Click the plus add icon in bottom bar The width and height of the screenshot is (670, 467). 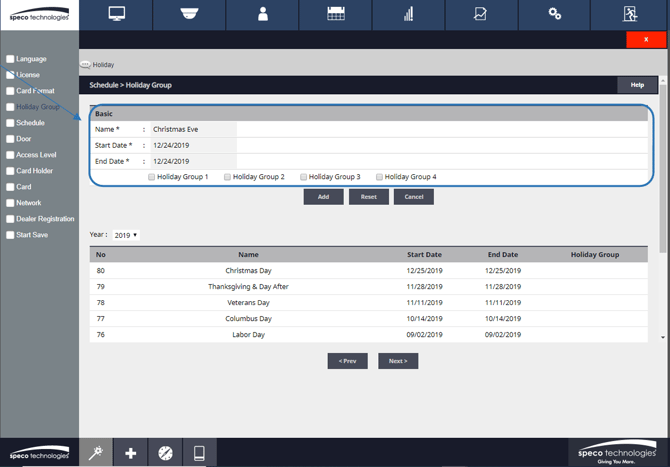(131, 452)
